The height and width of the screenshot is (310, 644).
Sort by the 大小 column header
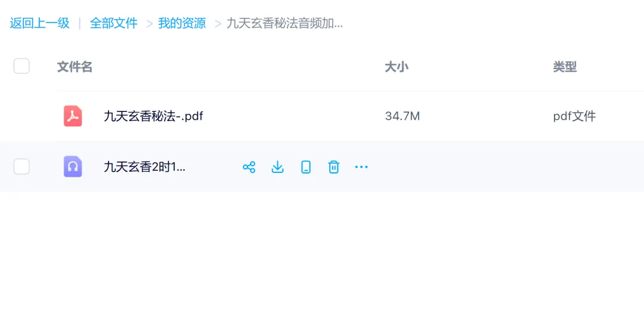pos(397,67)
